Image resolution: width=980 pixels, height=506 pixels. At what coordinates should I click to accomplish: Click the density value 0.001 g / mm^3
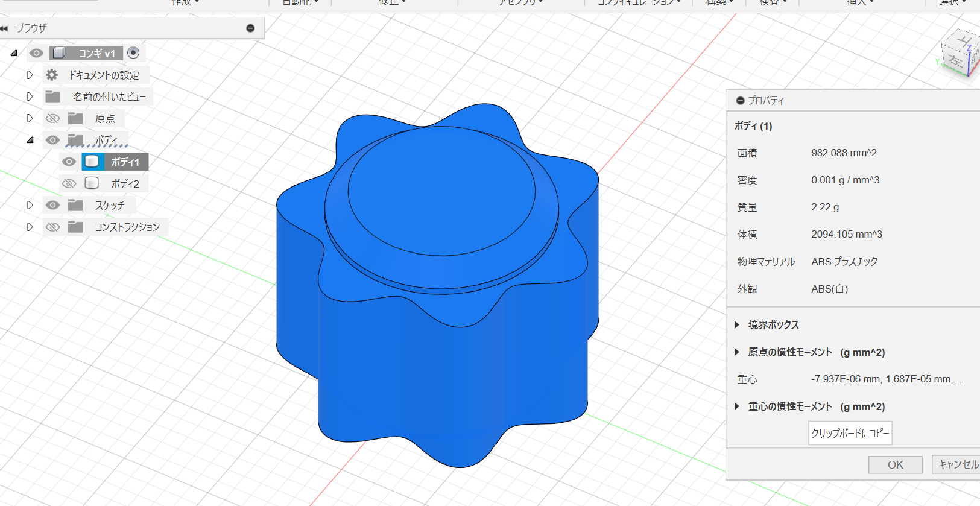point(845,180)
